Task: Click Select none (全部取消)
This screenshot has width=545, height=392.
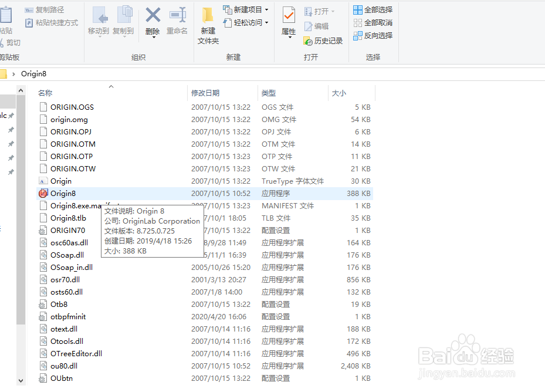Action: coord(373,23)
